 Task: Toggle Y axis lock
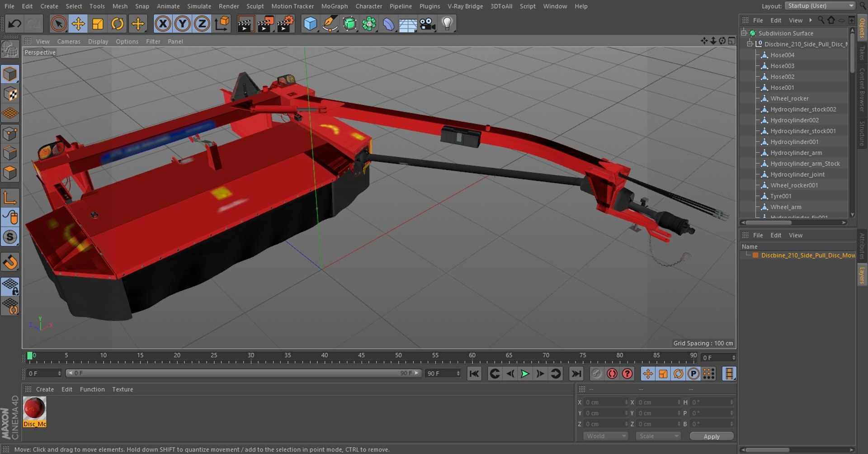pyautogui.click(x=182, y=24)
